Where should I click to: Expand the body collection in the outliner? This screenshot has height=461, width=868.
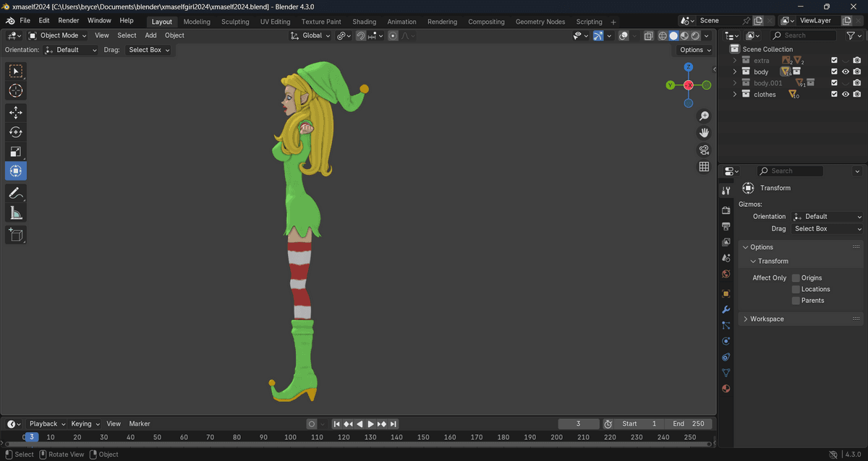click(735, 72)
